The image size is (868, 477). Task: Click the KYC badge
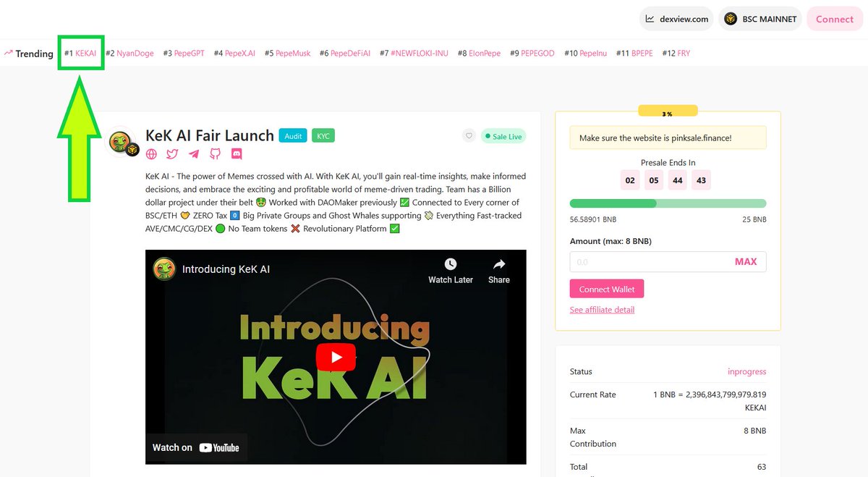[323, 136]
